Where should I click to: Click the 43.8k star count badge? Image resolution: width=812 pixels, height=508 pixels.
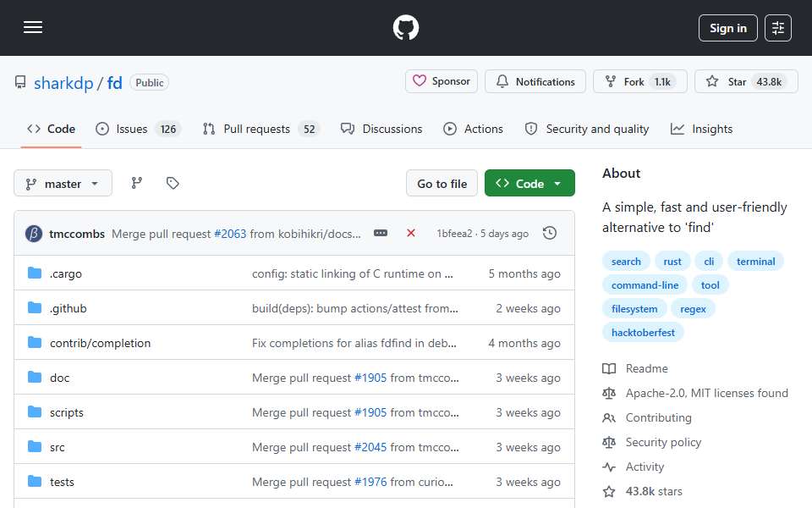pyautogui.click(x=769, y=82)
